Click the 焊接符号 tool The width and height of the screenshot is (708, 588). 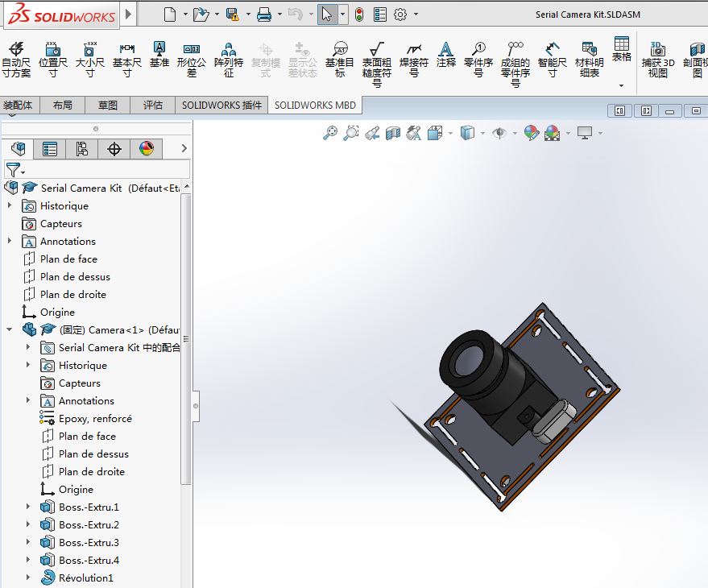pyautogui.click(x=413, y=60)
